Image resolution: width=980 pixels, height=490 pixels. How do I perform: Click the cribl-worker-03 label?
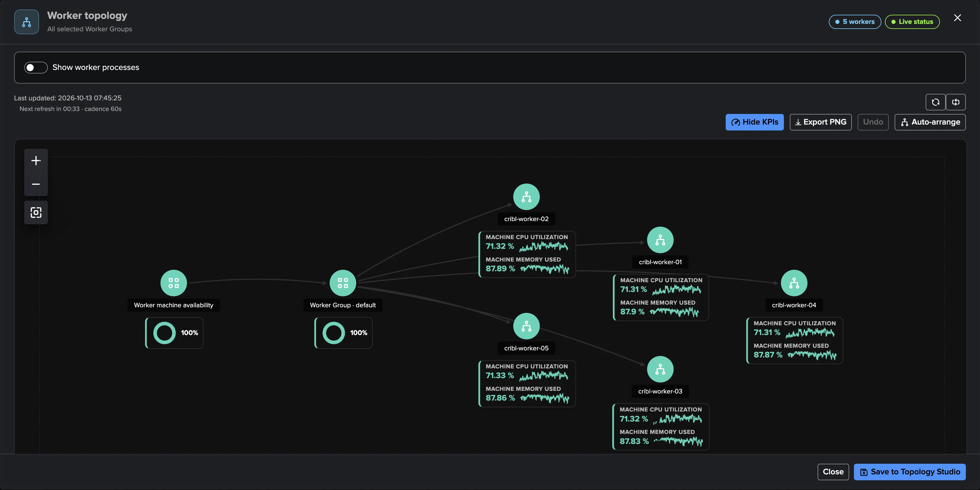click(660, 391)
